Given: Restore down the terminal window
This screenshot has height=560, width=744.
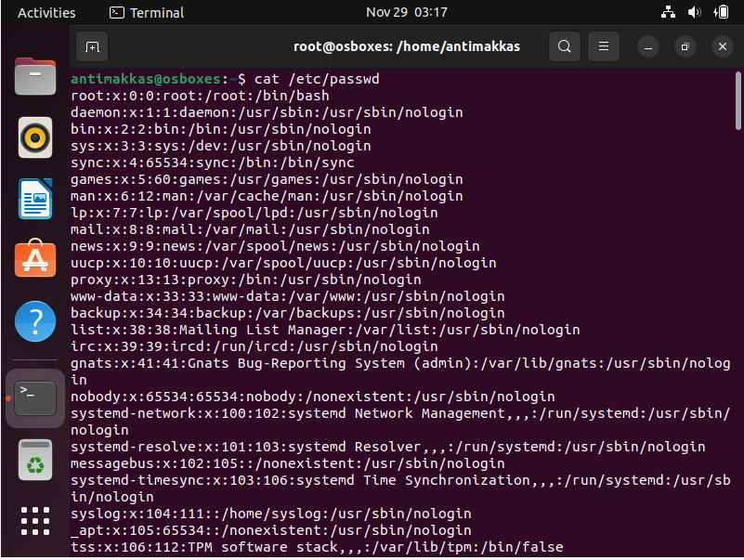Looking at the screenshot, I should (685, 46).
